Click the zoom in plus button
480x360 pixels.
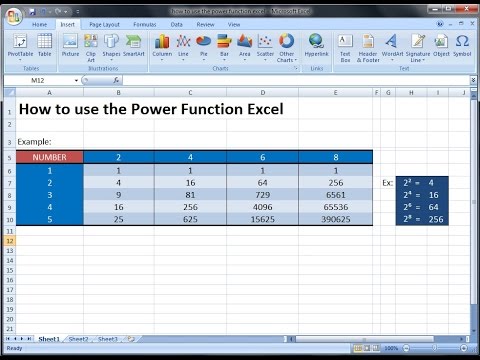click(464, 348)
